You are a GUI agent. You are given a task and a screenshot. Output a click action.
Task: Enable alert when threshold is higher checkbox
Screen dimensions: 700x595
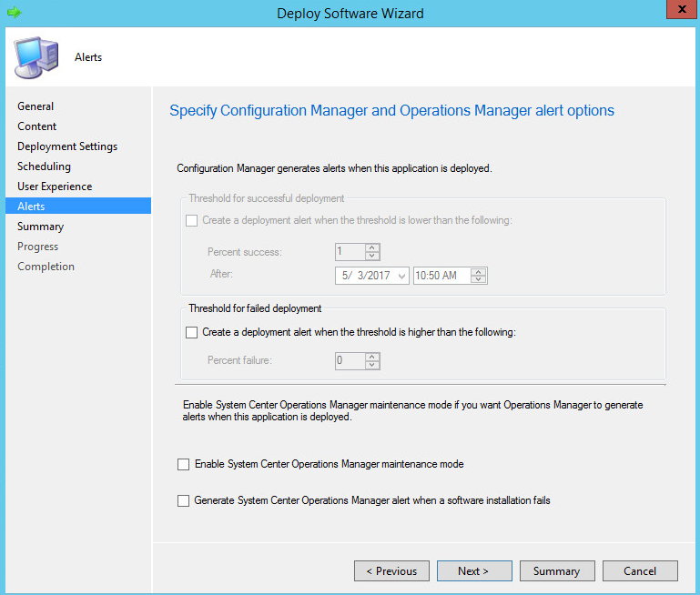pos(191,332)
